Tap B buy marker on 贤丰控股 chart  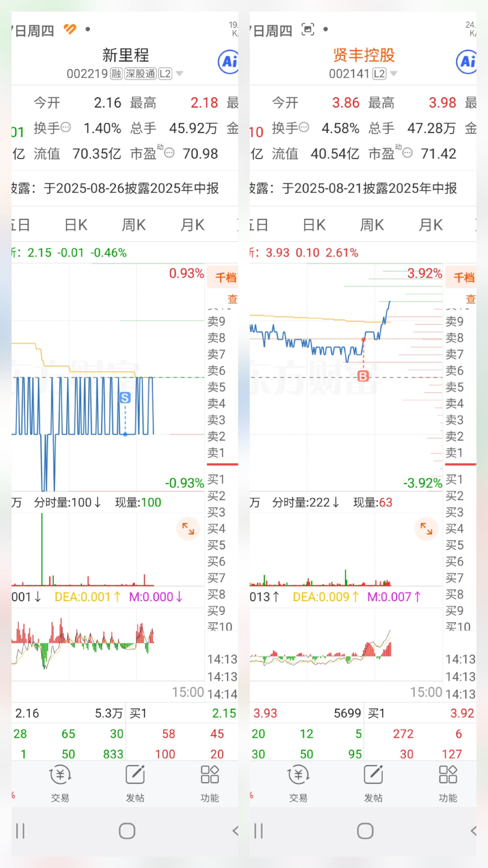click(x=363, y=376)
